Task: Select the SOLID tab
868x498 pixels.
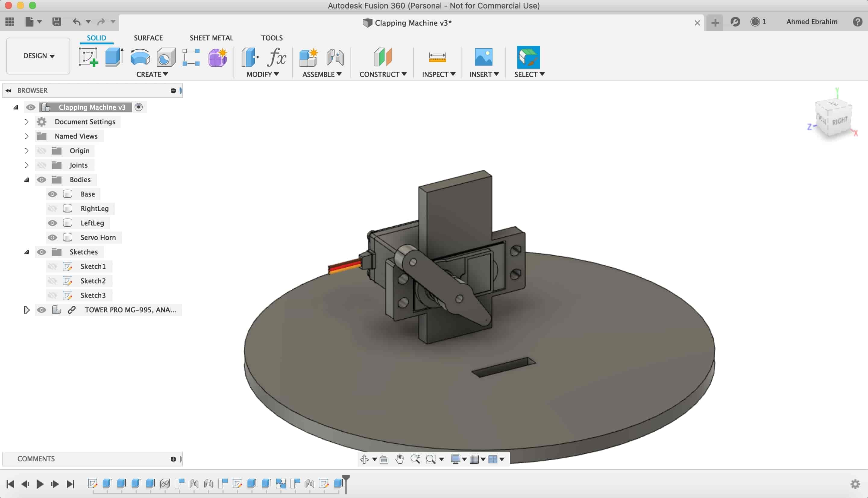Action: pos(96,38)
